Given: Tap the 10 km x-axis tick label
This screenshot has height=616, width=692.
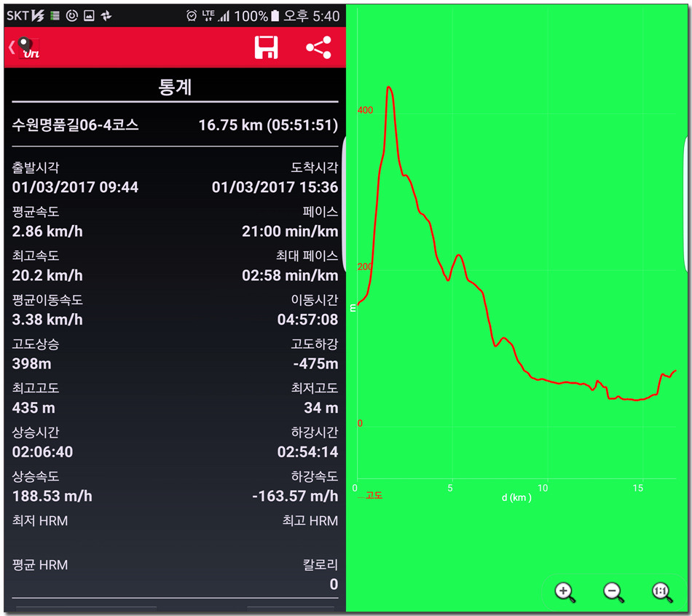Looking at the screenshot, I should (543, 488).
